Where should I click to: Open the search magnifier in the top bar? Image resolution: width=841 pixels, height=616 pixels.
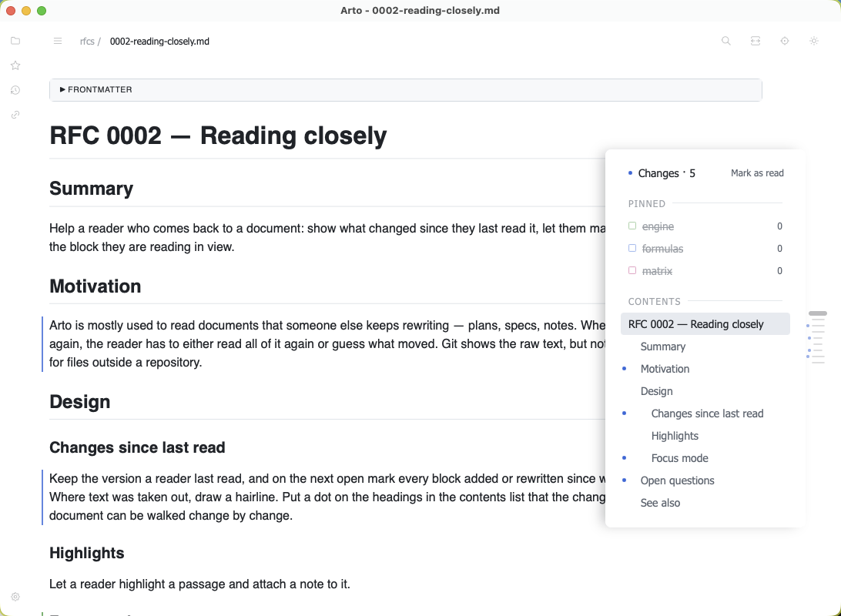point(725,41)
